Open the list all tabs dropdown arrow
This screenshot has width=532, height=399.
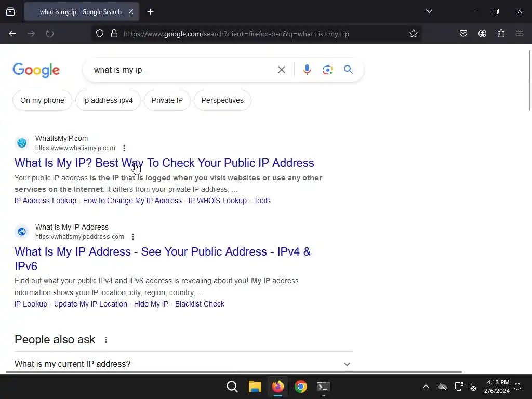[x=429, y=11]
